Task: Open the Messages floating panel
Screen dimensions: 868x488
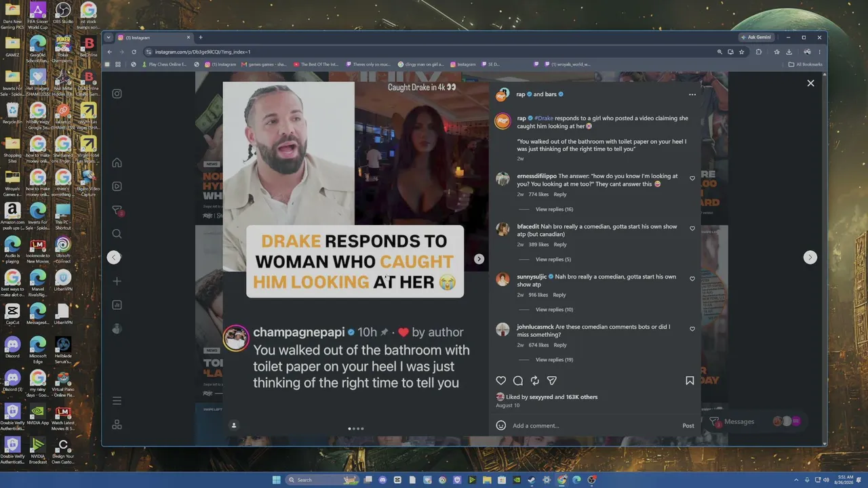Action: 755,422
